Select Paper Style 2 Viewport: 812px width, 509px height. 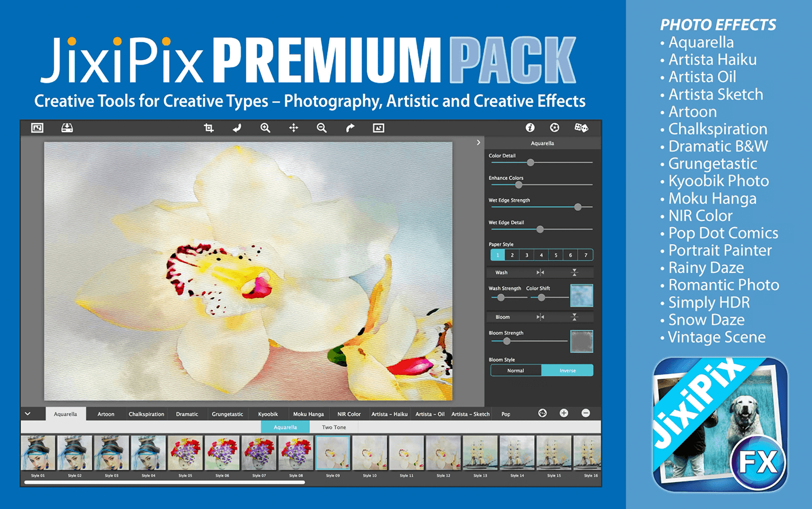coord(512,255)
